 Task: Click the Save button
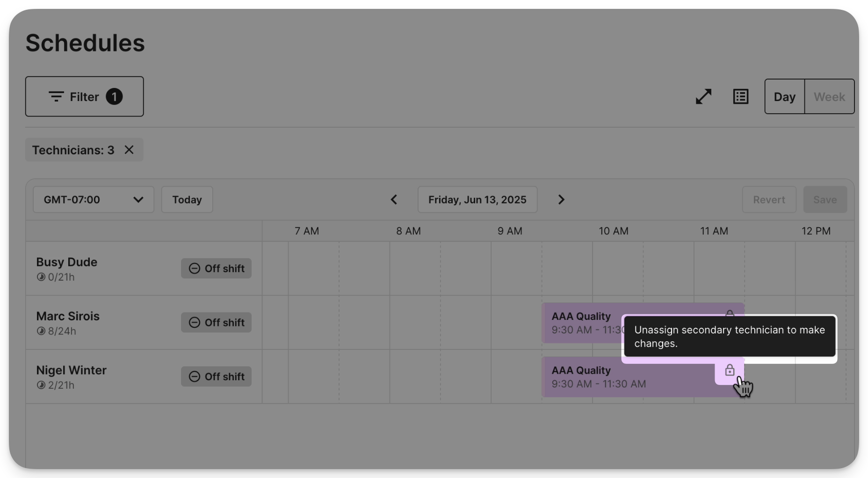coord(825,200)
